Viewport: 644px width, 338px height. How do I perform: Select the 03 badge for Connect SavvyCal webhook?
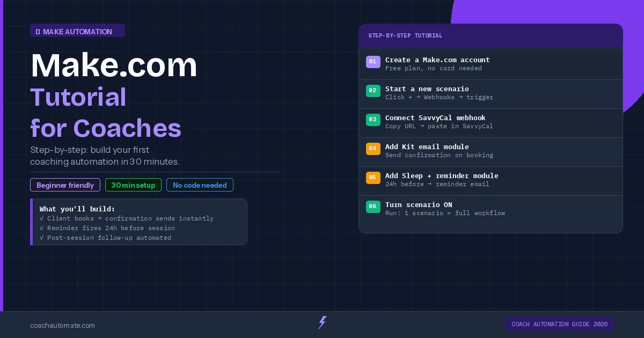[x=373, y=120]
